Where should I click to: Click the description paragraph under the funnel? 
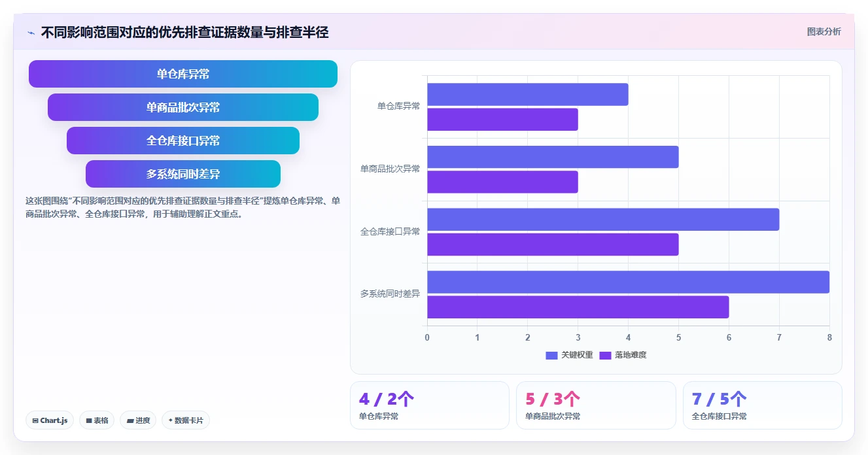click(182, 207)
